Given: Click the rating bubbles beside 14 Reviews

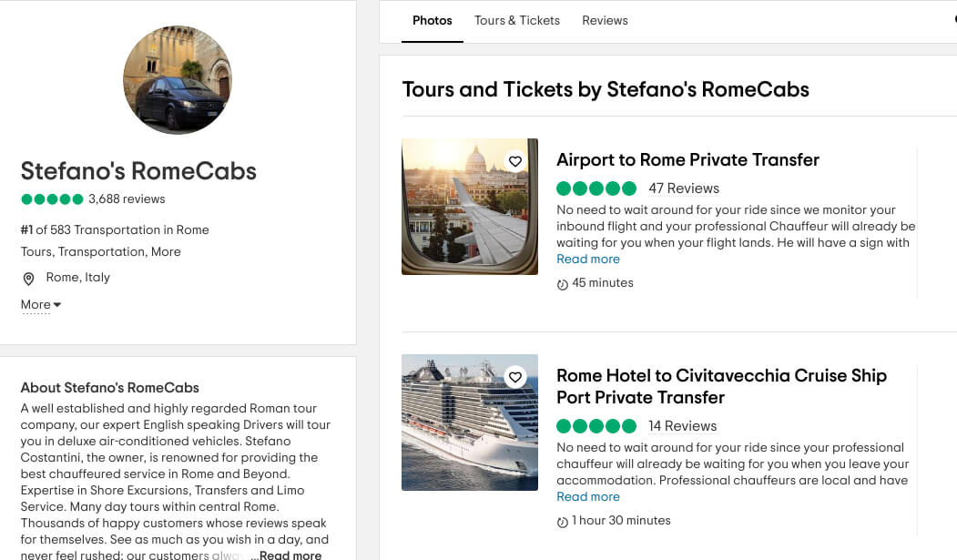Looking at the screenshot, I should click(x=596, y=426).
